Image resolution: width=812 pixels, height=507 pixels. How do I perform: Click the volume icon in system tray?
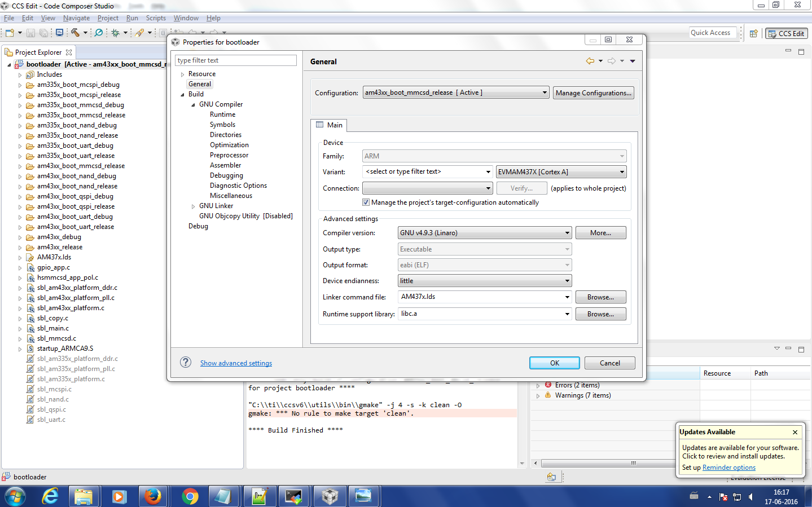pos(750,497)
